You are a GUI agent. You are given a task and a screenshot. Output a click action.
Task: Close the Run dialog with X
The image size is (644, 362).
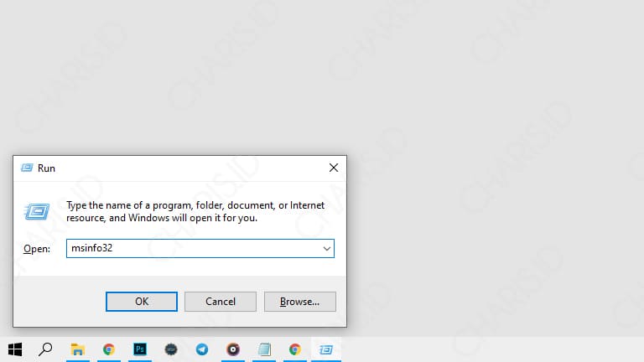point(333,168)
